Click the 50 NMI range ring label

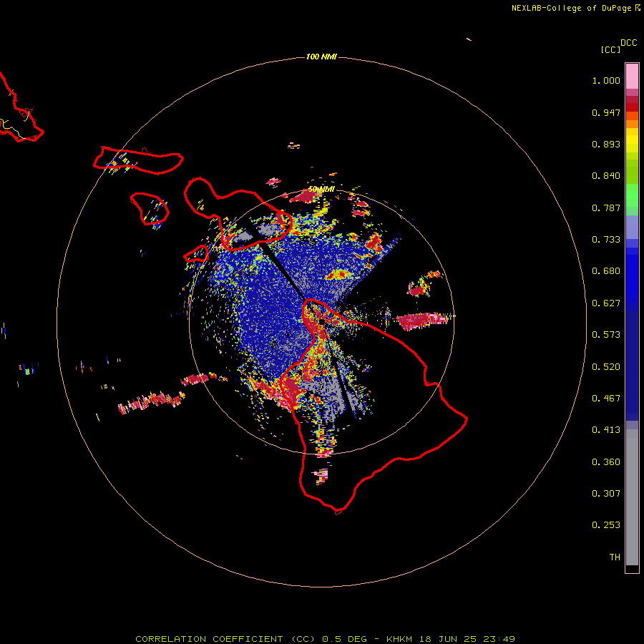pos(321,189)
